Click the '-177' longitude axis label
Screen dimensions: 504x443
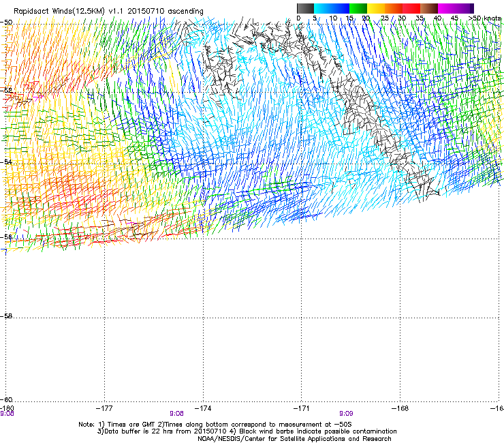click(104, 408)
